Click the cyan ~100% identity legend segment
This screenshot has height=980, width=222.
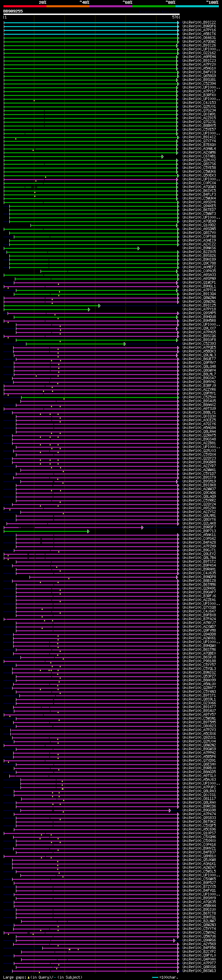tap(197, 6)
